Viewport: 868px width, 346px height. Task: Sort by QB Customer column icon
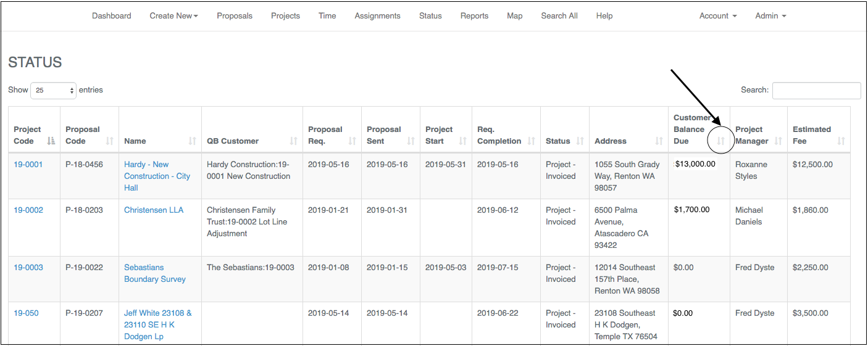294,141
